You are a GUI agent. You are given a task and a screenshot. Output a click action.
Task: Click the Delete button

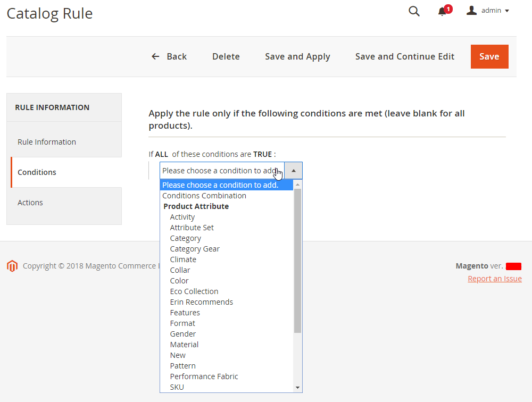click(226, 56)
